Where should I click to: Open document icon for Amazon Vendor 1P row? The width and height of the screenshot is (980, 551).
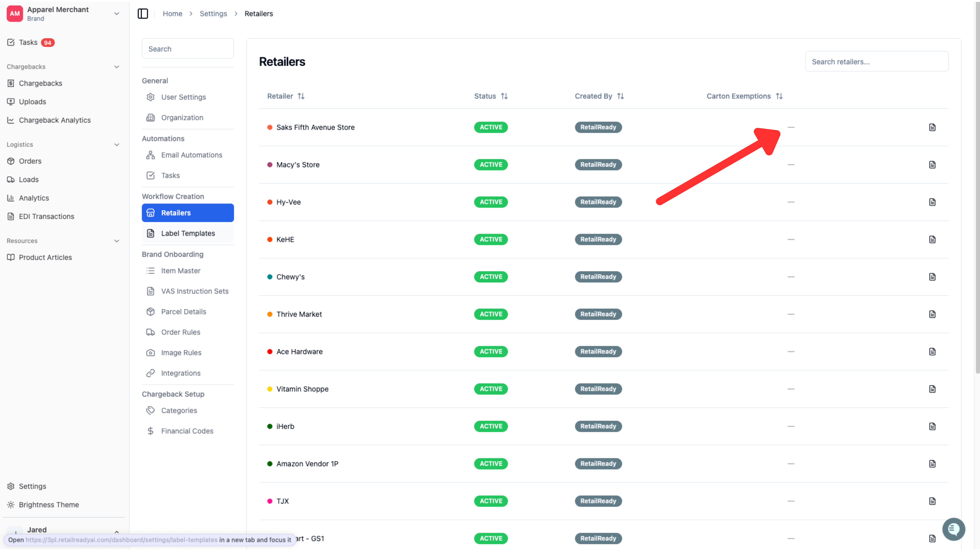pyautogui.click(x=932, y=464)
